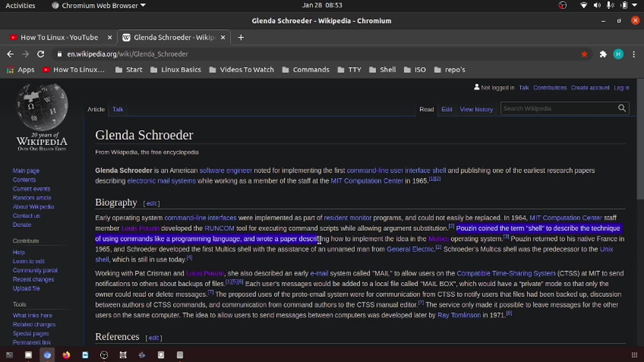Open the ISO bookmarks folder
This screenshot has height=362, width=644.
point(415,69)
